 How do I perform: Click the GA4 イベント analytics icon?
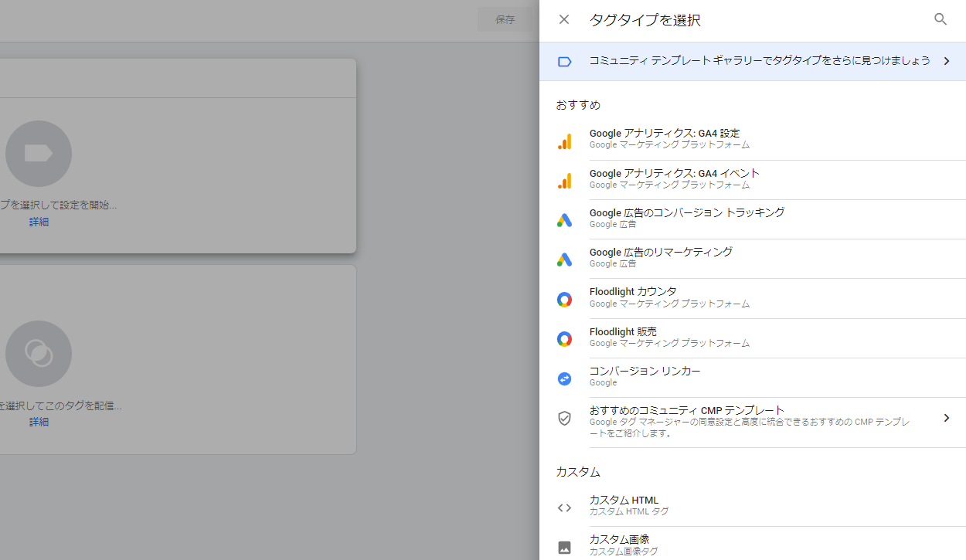[x=564, y=181]
